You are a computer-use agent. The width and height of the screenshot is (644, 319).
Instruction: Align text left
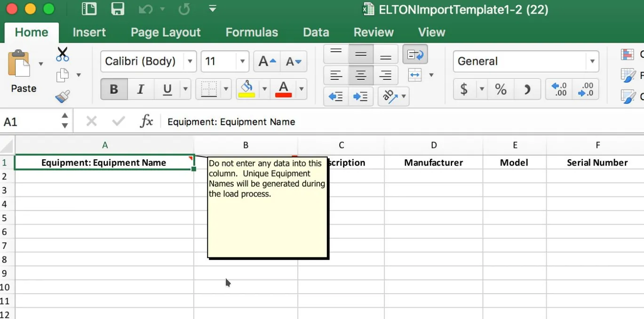pyautogui.click(x=336, y=75)
